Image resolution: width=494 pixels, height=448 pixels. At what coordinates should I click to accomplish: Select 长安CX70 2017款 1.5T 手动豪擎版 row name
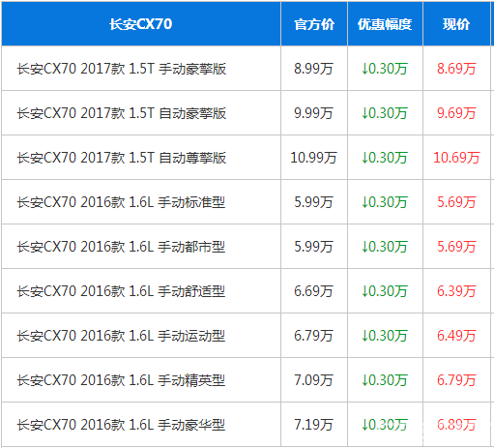[122, 69]
